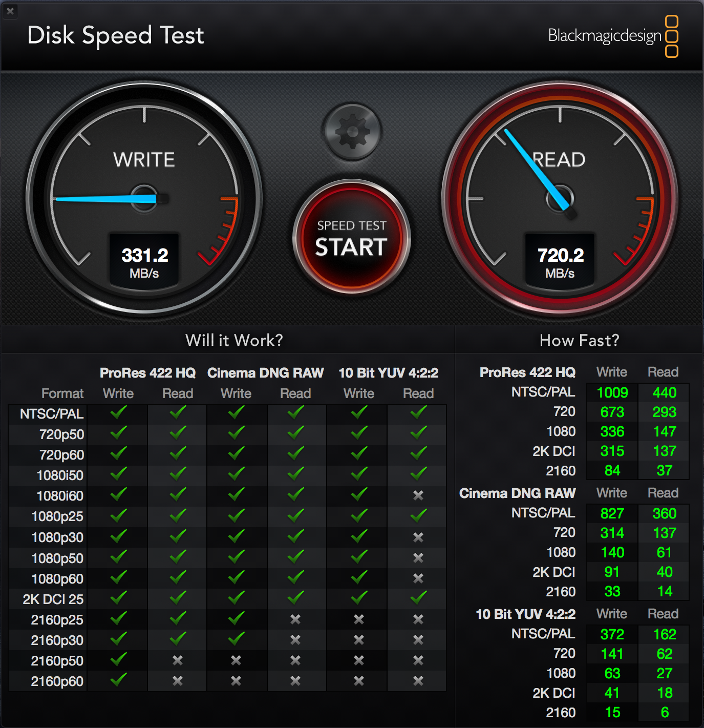Click the 1080i60 format row label
Screen dimensions: 704x728
click(60, 496)
